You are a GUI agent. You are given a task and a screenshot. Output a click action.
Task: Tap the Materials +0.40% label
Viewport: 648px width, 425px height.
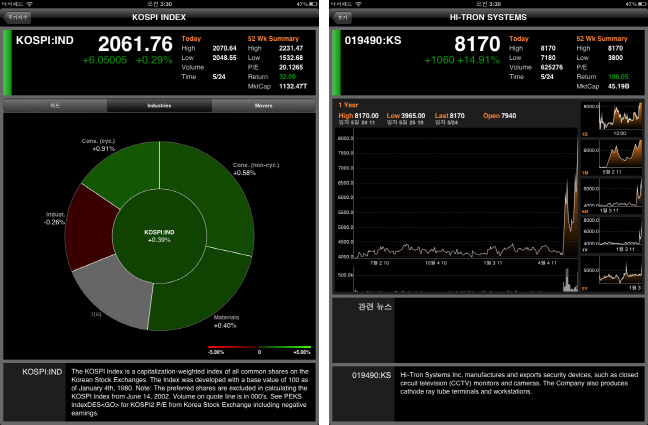(226, 322)
